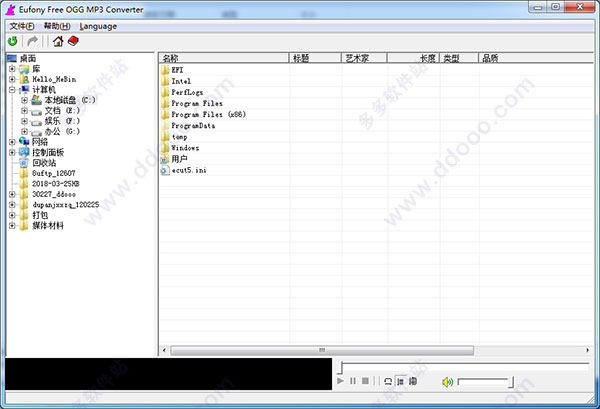Click the horizontal scrollbar thumb

322,350
